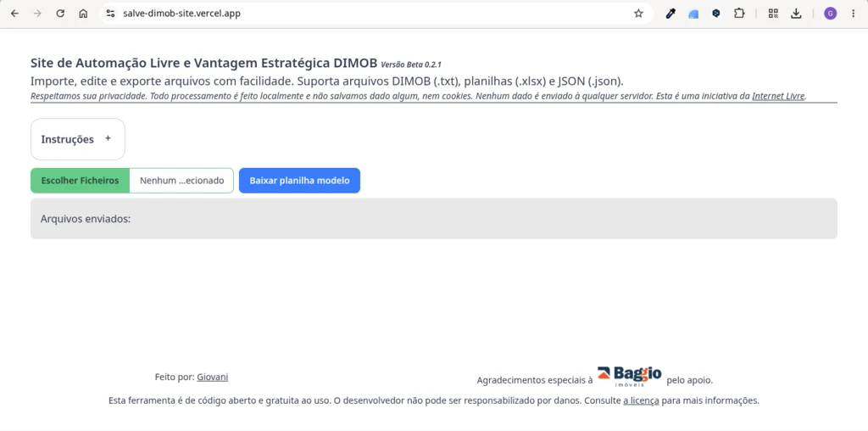Open the Chrome three-dot menu
868x431 pixels.
tap(853, 14)
